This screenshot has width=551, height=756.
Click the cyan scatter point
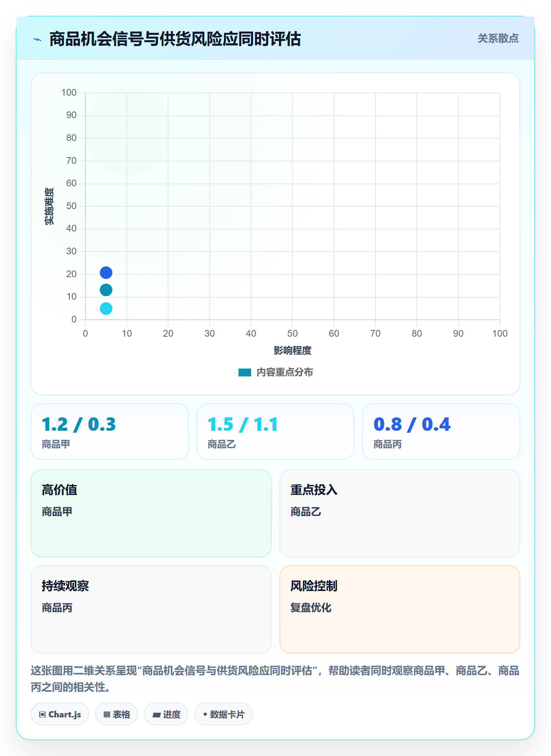(106, 308)
